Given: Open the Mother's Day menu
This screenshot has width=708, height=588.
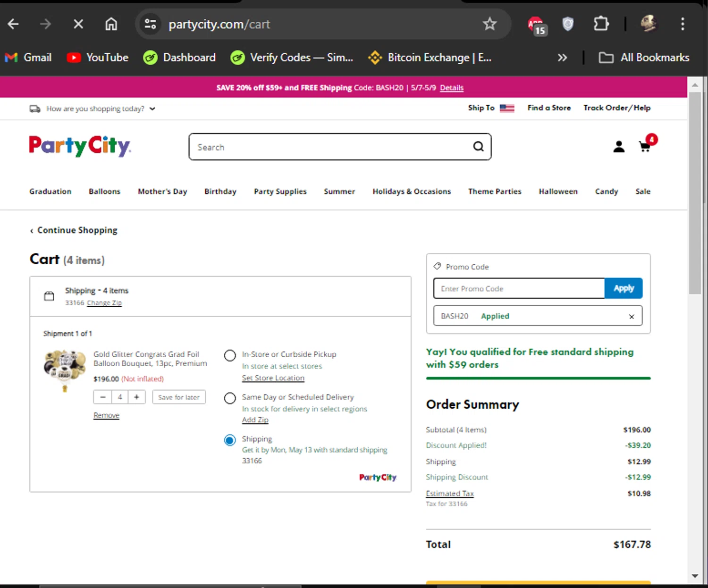Looking at the screenshot, I should tap(162, 192).
